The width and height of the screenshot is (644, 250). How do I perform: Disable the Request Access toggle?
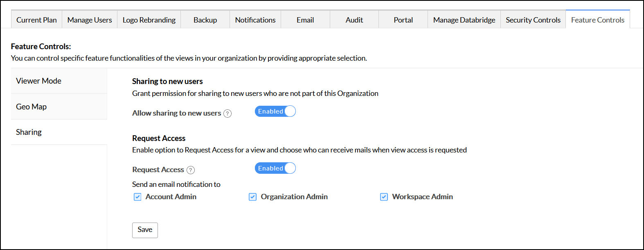click(275, 168)
